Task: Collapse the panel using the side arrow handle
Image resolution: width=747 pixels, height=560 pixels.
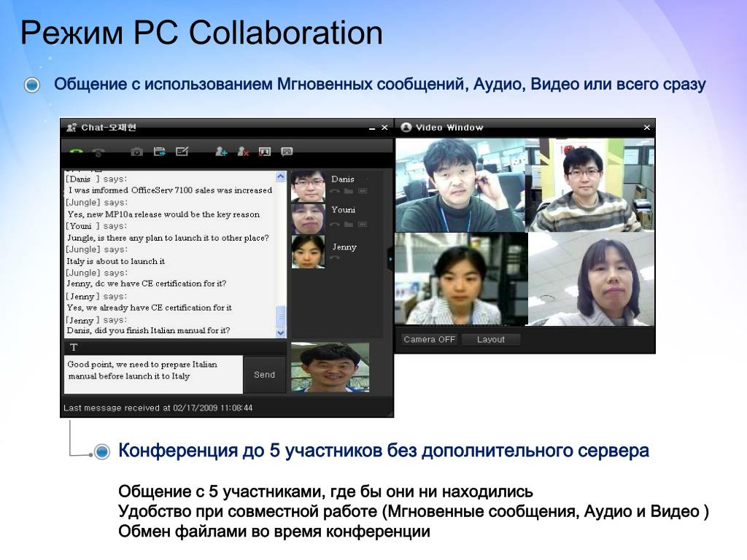Action: pos(390,259)
